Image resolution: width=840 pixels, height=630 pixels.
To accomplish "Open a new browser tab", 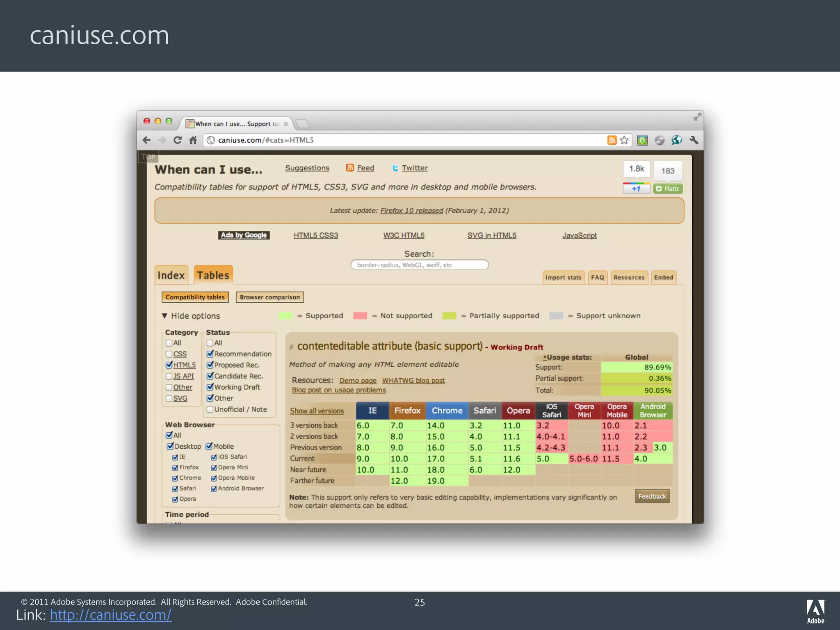I will click(302, 124).
